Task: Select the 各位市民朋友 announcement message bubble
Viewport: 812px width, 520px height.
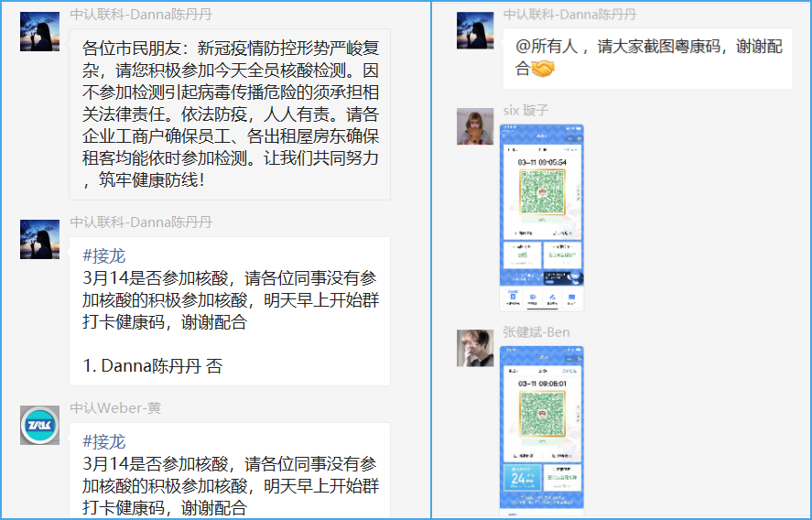Action: tap(230, 114)
